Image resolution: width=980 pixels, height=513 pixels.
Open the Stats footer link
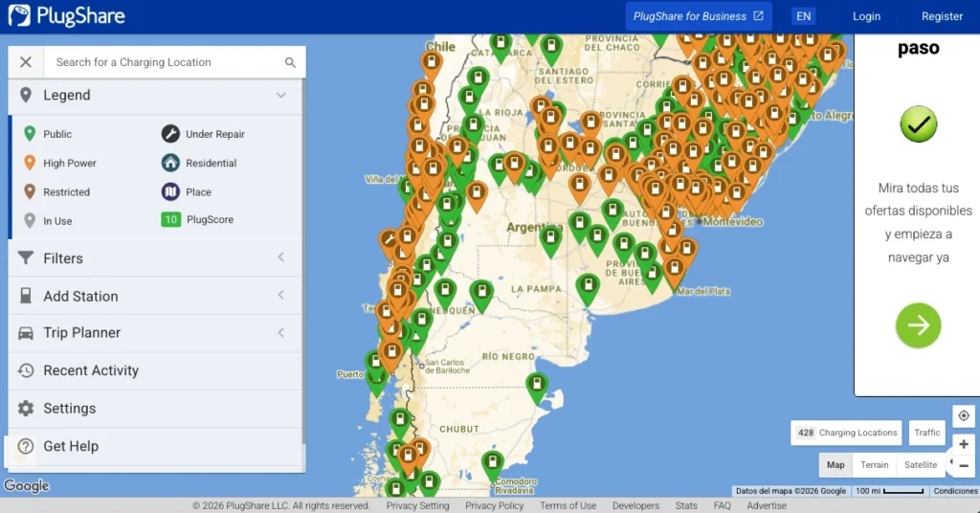686,505
